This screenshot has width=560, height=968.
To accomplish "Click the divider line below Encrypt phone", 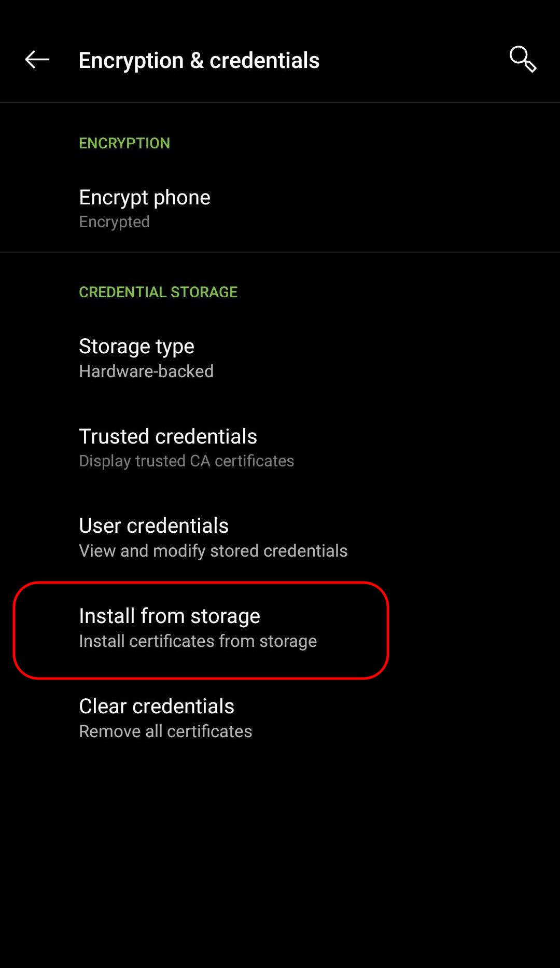I will click(280, 252).
